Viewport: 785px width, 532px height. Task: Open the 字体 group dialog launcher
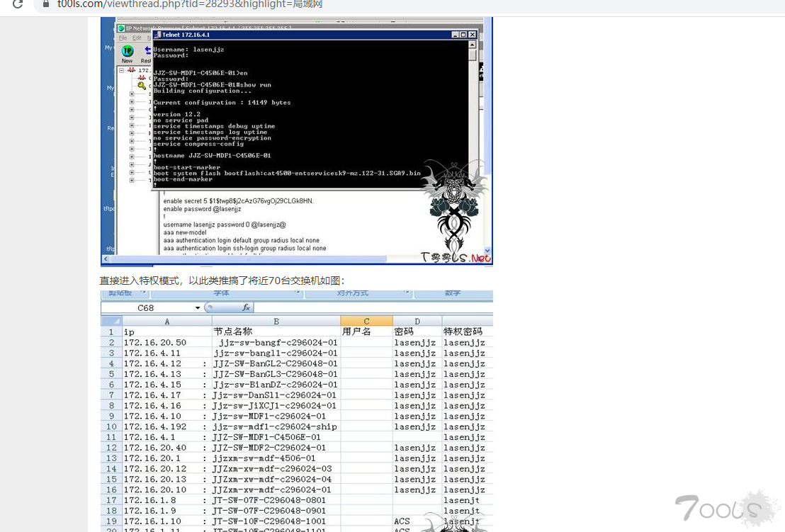[297, 293]
